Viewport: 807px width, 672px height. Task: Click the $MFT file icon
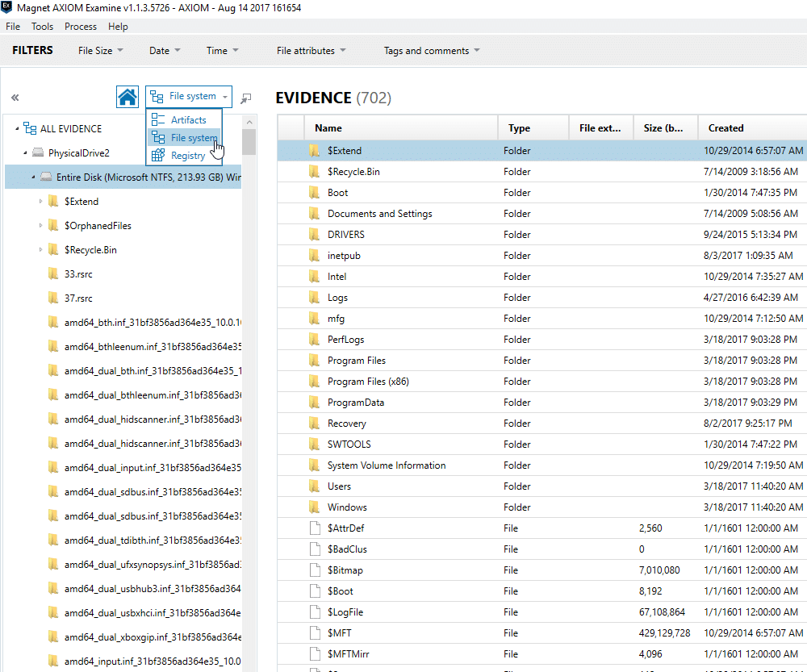tap(315, 633)
